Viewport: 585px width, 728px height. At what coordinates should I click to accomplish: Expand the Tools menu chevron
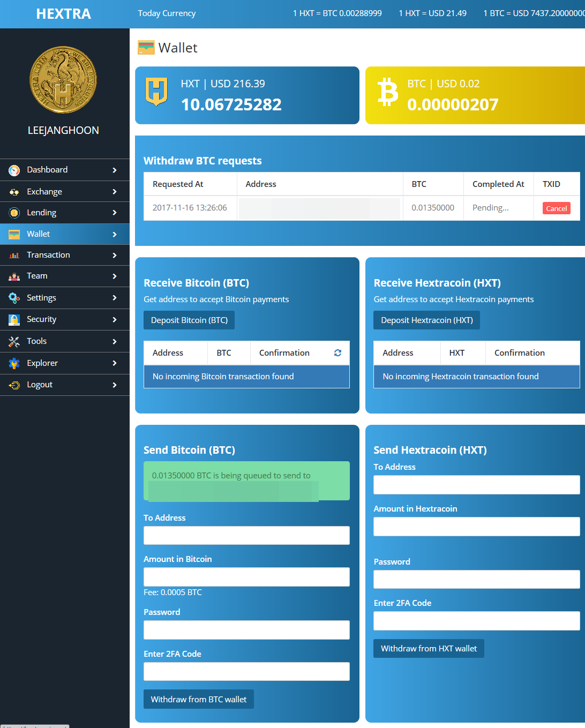click(115, 341)
